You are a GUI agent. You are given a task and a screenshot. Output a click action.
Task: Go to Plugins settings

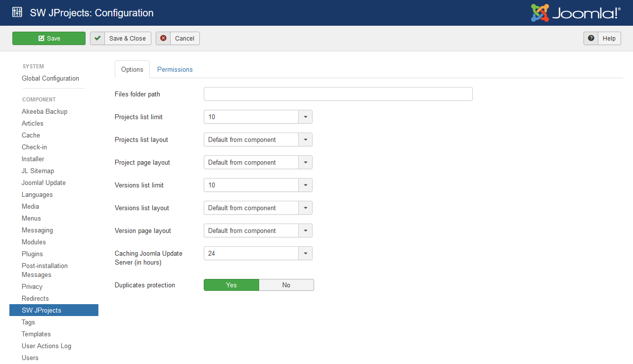click(32, 254)
